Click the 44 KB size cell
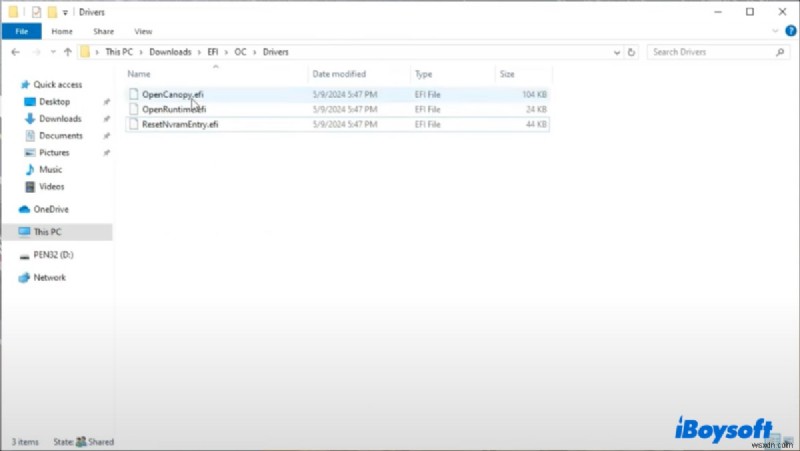800x451 pixels. click(536, 124)
